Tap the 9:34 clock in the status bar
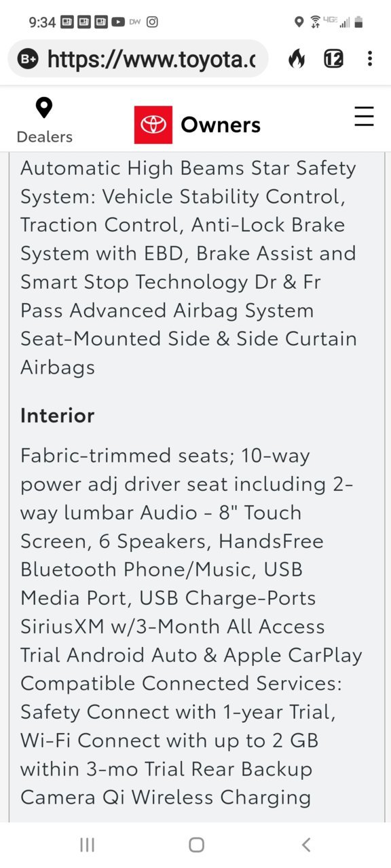The image size is (391, 868). point(42,22)
